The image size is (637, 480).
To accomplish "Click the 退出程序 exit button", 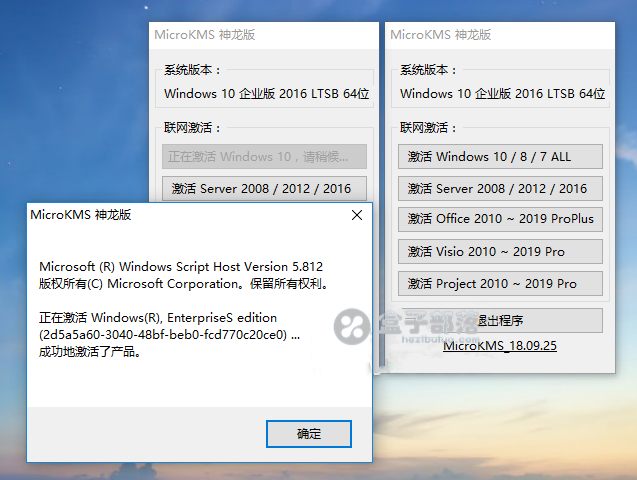I will 500,320.
